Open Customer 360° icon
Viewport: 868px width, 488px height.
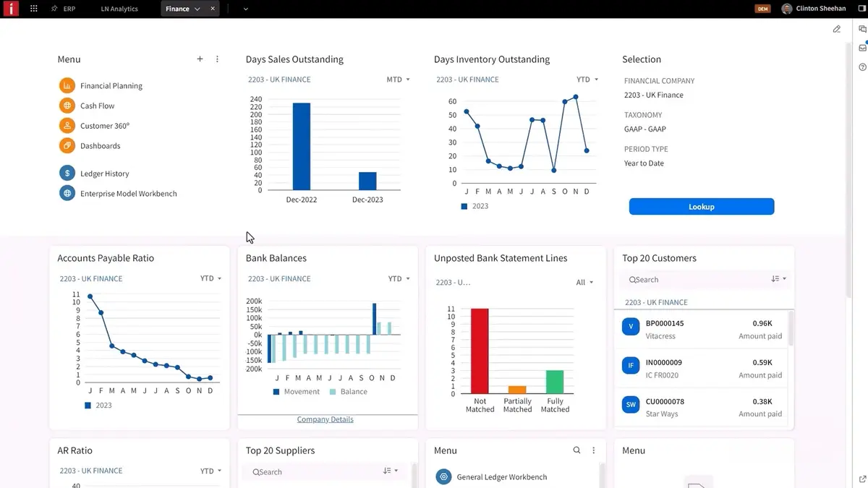point(67,125)
